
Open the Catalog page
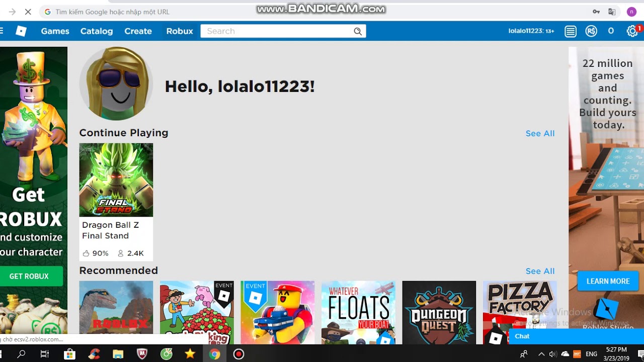(97, 31)
